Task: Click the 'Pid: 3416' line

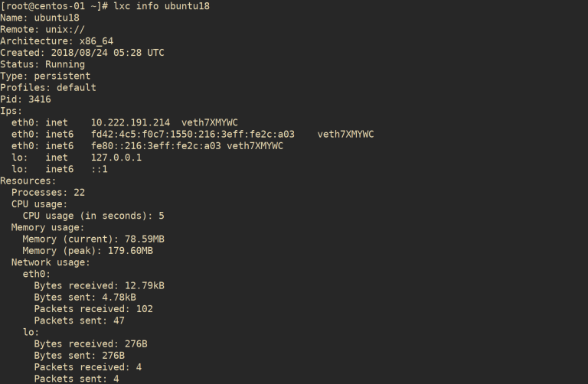Action: coord(25,99)
